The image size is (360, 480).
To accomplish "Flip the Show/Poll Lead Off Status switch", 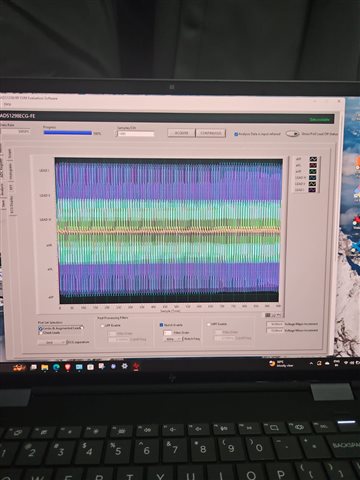I will tap(292, 134).
